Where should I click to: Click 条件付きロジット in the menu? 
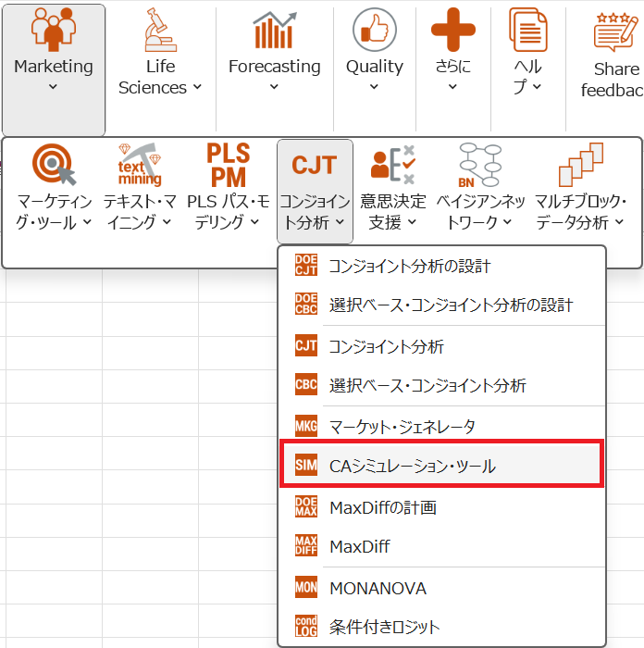click(384, 627)
